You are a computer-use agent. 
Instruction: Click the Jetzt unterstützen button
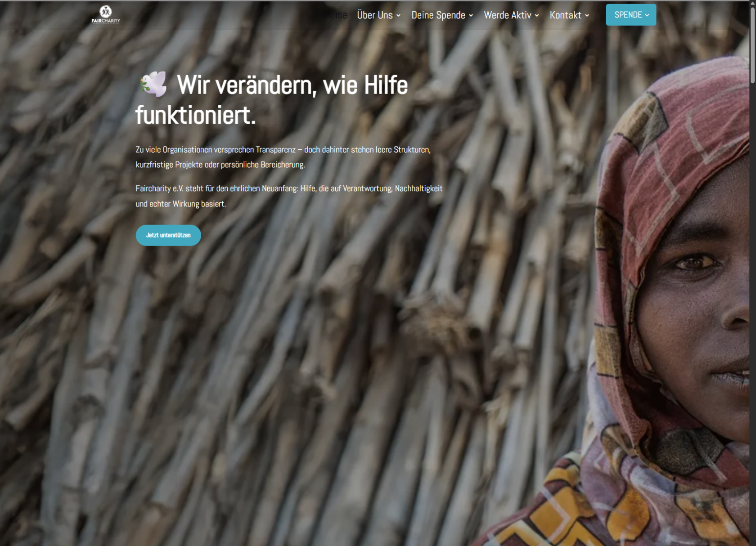(x=168, y=235)
